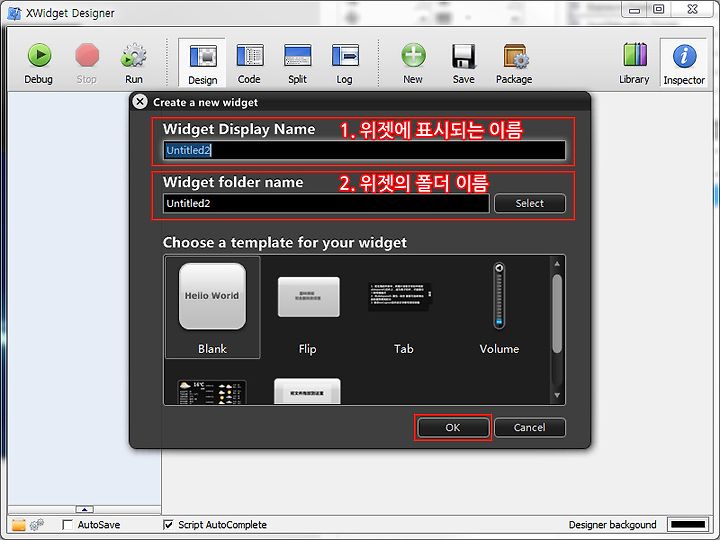Choose the Volume template
Image resolution: width=720 pixels, height=540 pixels.
pos(499,307)
